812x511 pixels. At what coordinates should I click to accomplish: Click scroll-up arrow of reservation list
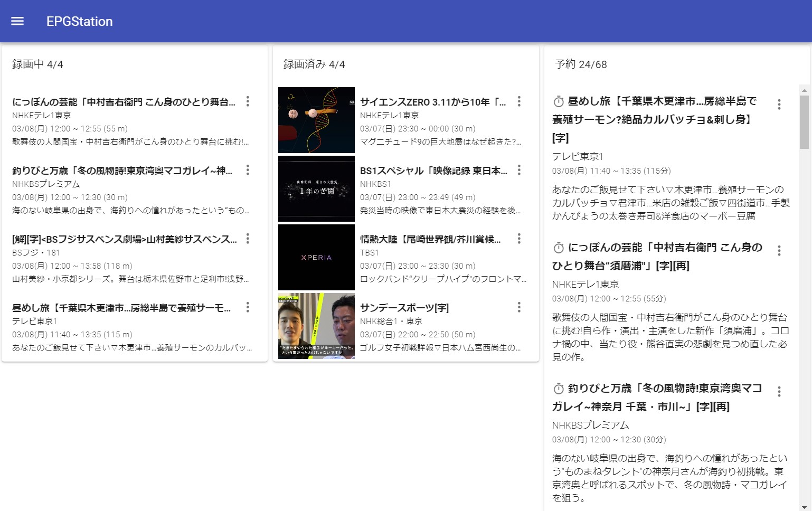click(804, 90)
